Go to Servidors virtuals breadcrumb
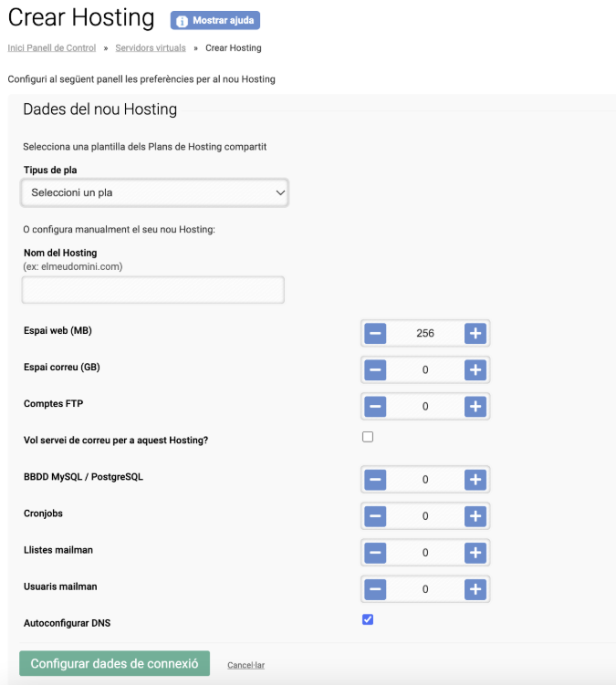The width and height of the screenshot is (616, 685). (x=151, y=47)
